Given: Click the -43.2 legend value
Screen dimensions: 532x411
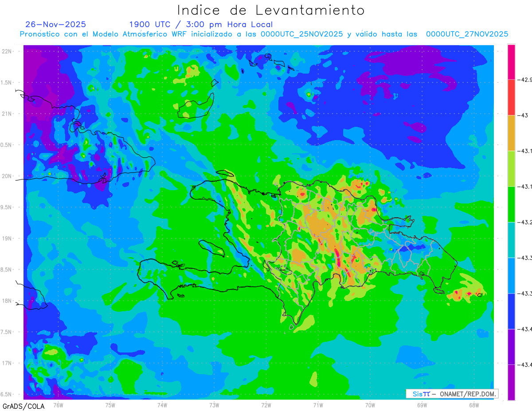Looking at the screenshot, I should (524, 222).
